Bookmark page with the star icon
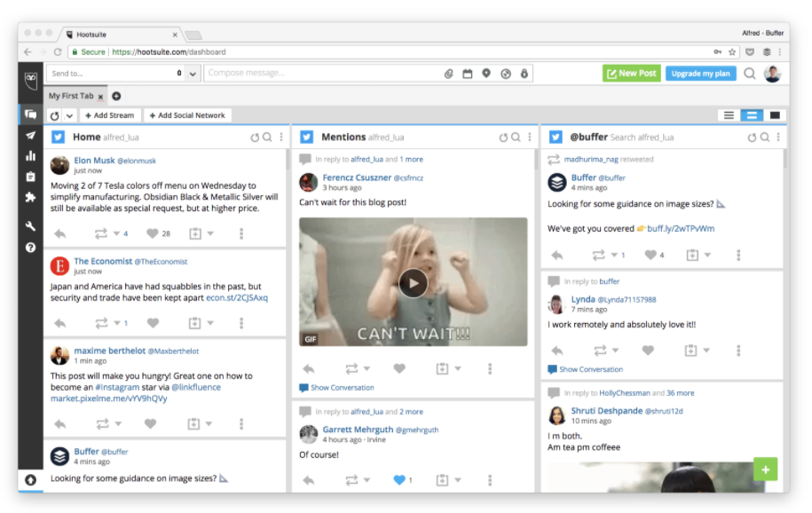This screenshot has height=513, width=812. click(x=732, y=51)
